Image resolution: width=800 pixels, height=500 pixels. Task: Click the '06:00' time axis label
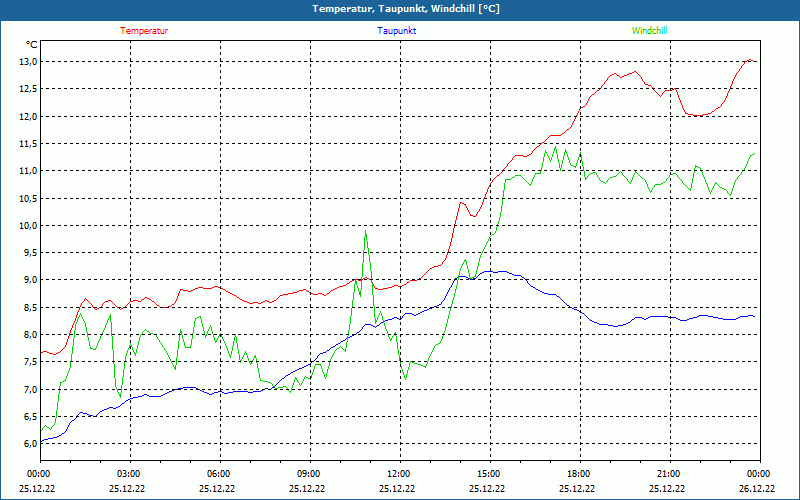219,474
